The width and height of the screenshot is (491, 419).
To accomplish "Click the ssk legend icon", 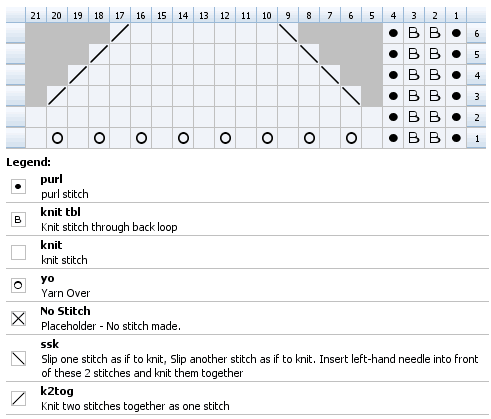I will pos(18,358).
